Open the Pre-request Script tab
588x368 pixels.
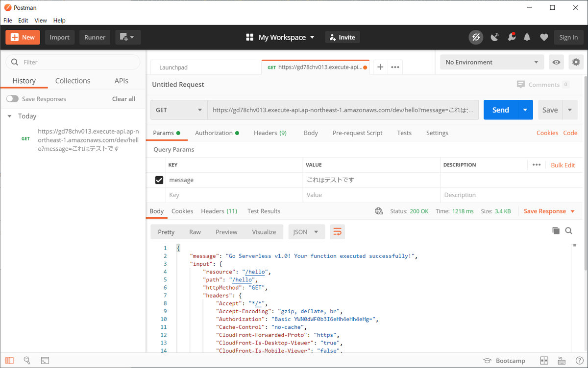point(357,133)
